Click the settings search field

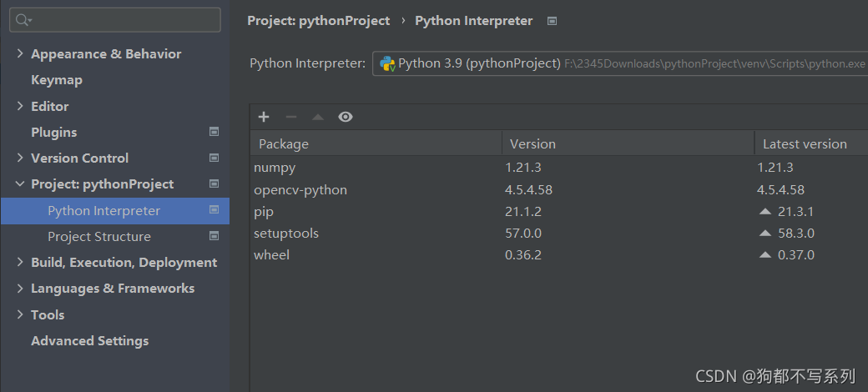(115, 20)
